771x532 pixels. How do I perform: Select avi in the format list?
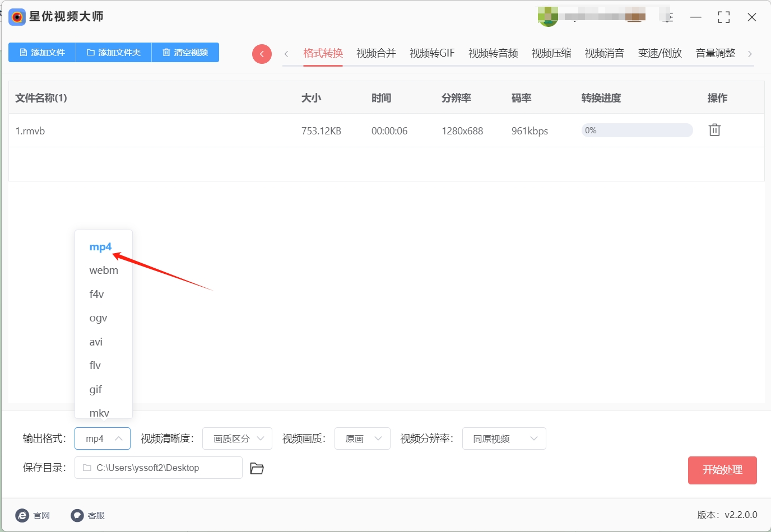coord(104,342)
